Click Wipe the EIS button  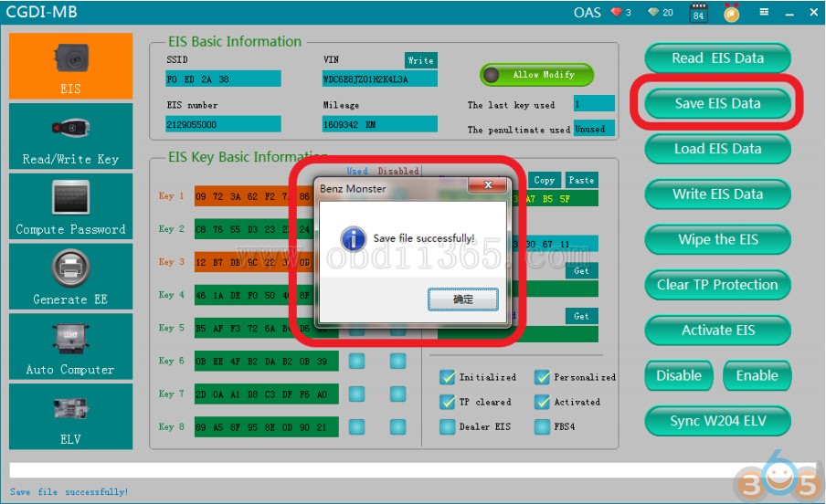(717, 239)
